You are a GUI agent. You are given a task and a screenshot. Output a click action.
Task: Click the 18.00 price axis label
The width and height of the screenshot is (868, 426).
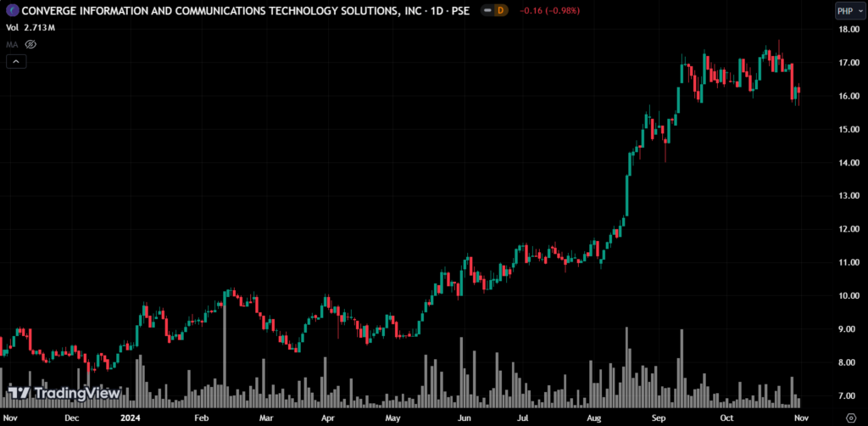point(849,30)
